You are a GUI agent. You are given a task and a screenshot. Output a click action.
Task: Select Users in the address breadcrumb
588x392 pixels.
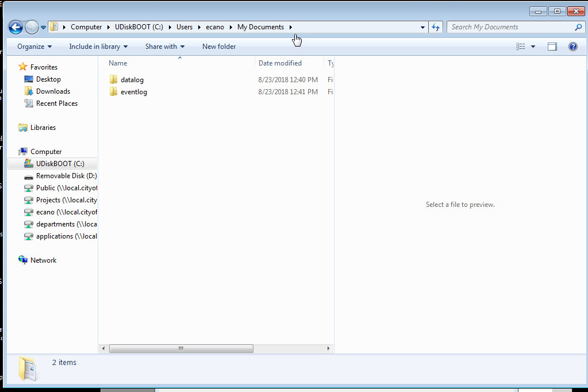(185, 27)
